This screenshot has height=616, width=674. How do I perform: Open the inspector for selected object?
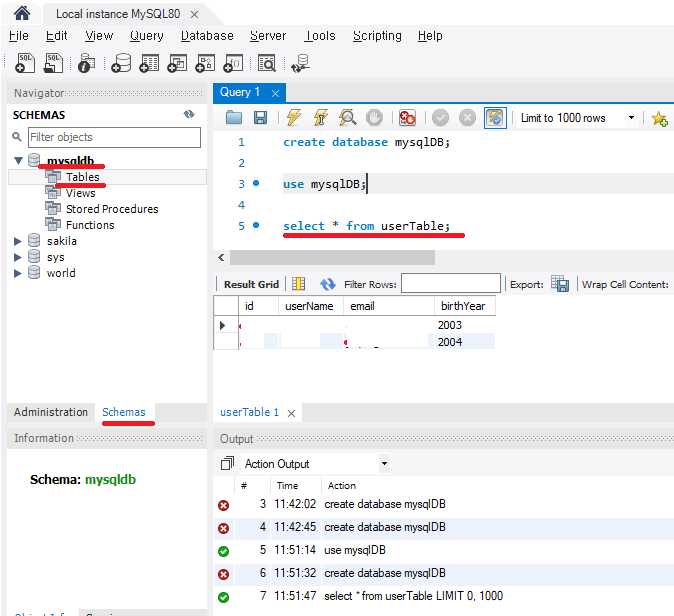tap(87, 63)
